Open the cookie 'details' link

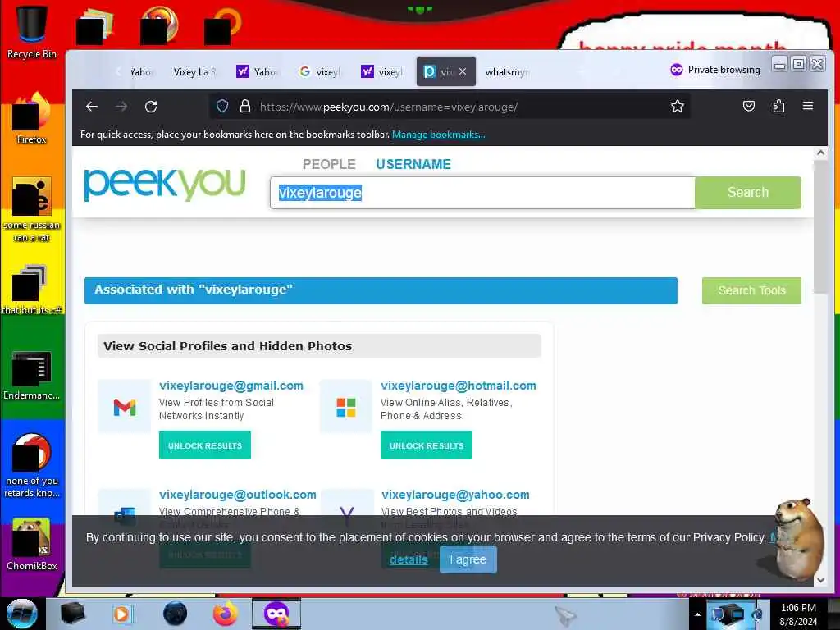pyautogui.click(x=409, y=559)
